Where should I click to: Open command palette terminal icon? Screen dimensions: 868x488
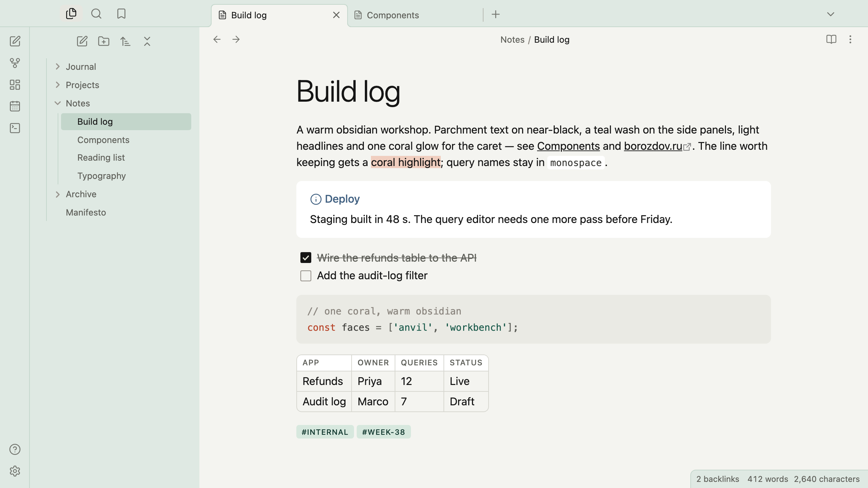pyautogui.click(x=15, y=128)
